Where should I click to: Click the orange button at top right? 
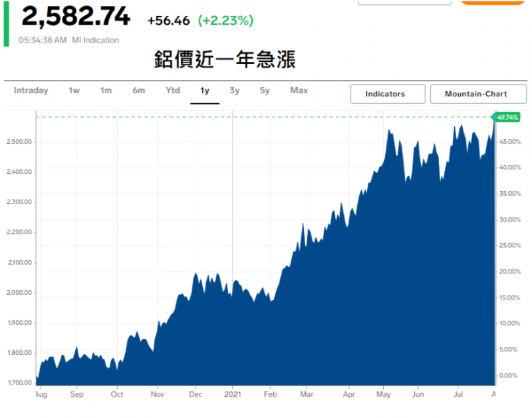pos(493,2)
